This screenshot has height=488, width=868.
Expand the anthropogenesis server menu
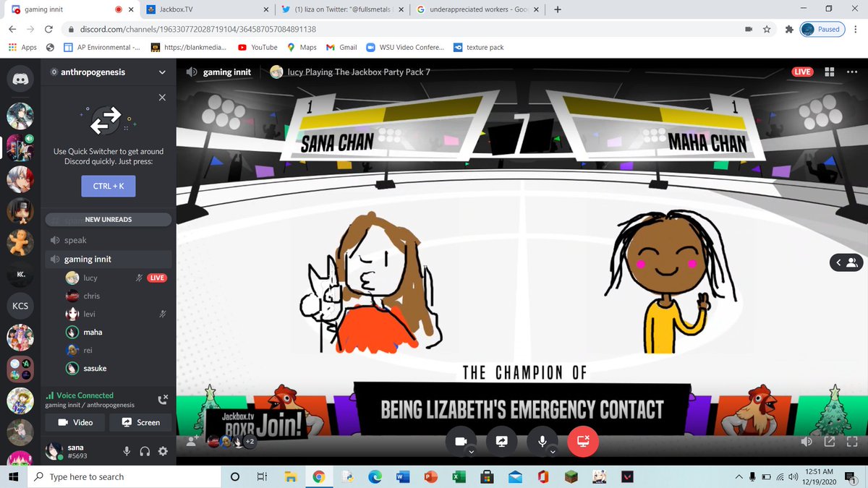pyautogui.click(x=162, y=72)
